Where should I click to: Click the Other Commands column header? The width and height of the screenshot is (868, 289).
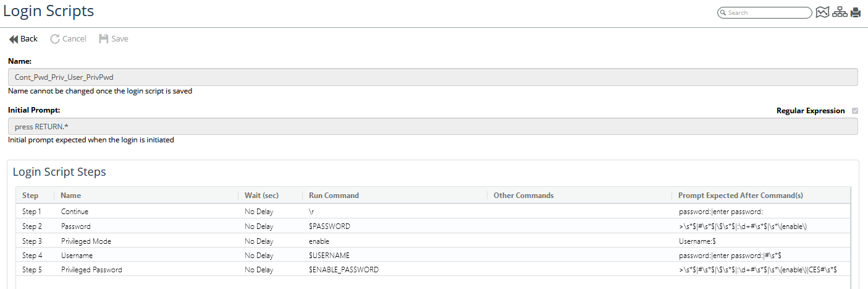pyautogui.click(x=523, y=196)
